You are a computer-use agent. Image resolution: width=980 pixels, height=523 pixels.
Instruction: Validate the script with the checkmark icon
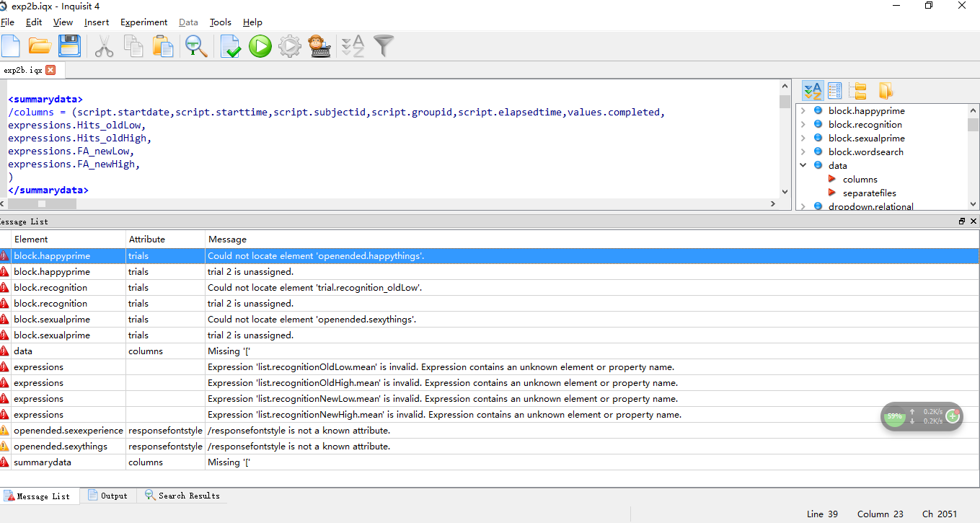pos(231,46)
